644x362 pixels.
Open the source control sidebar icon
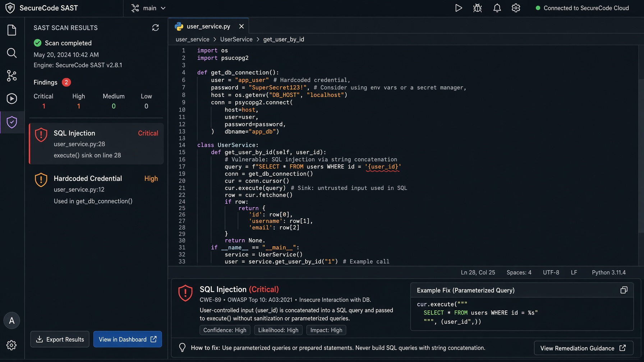(x=12, y=76)
